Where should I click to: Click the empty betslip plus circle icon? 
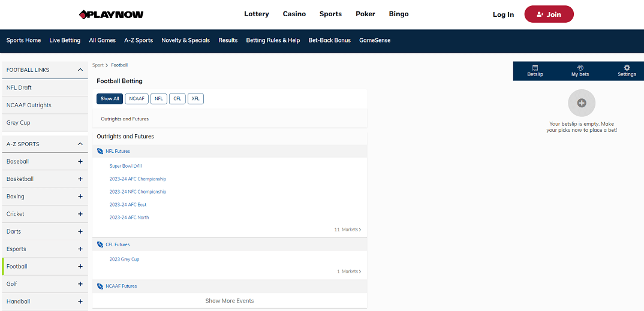[581, 103]
